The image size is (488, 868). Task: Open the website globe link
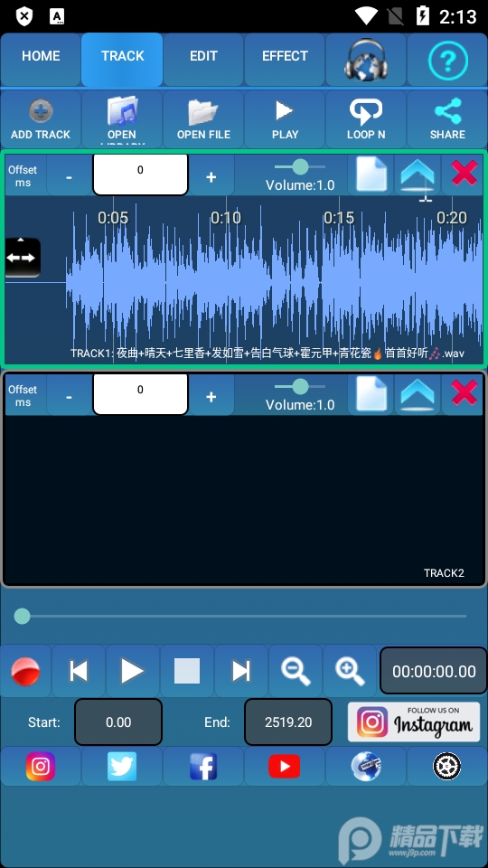point(366,766)
